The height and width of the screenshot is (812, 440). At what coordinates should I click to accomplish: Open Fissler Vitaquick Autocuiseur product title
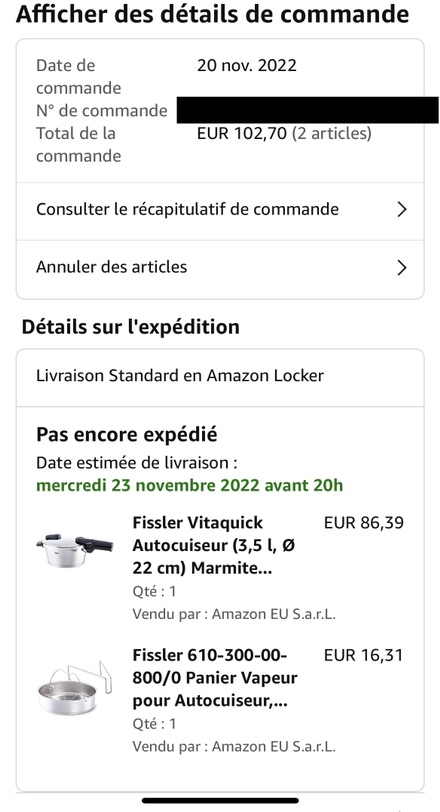coord(214,545)
